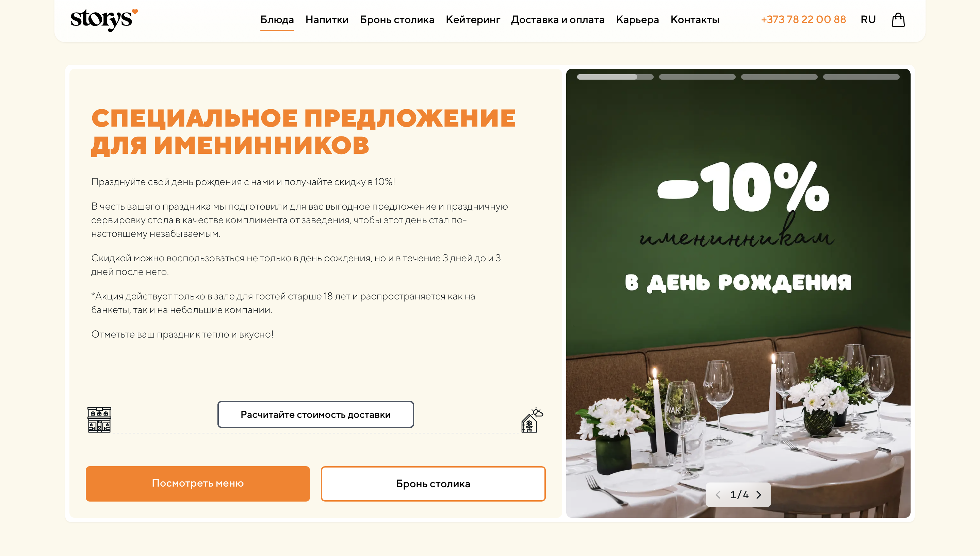Click the orange Посмотреть меню button

coord(198,484)
